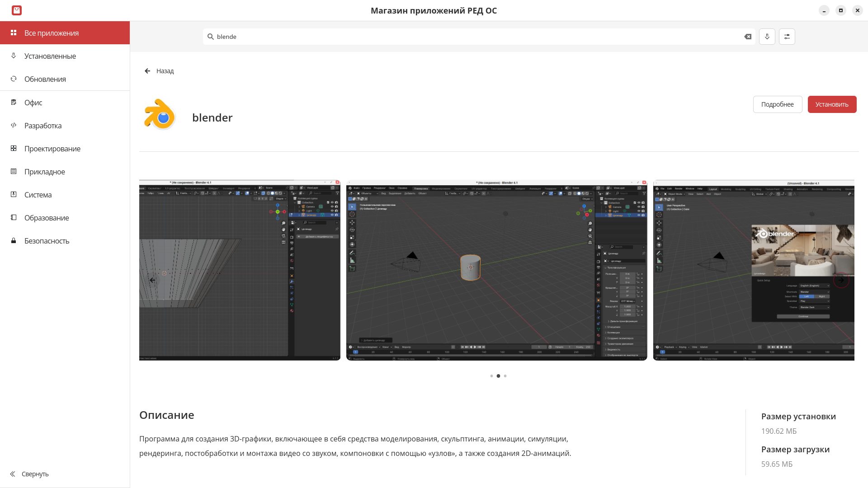Select the first carousel page dot
The image size is (868, 488).
point(491,376)
